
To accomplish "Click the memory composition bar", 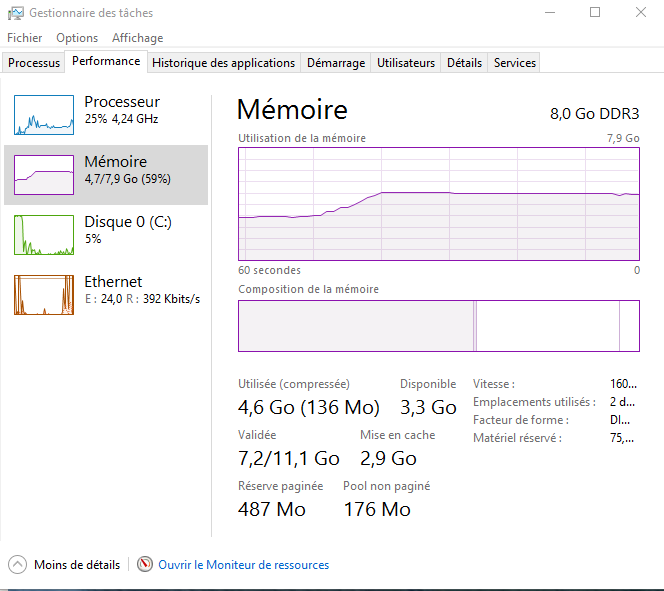I will 439,326.
